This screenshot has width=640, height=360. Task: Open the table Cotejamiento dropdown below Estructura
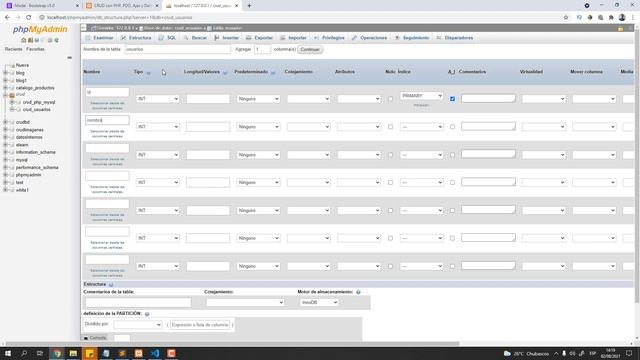point(245,302)
